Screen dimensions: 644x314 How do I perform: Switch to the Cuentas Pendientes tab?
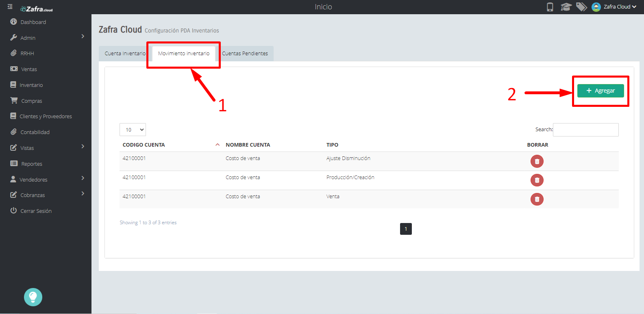click(x=245, y=54)
